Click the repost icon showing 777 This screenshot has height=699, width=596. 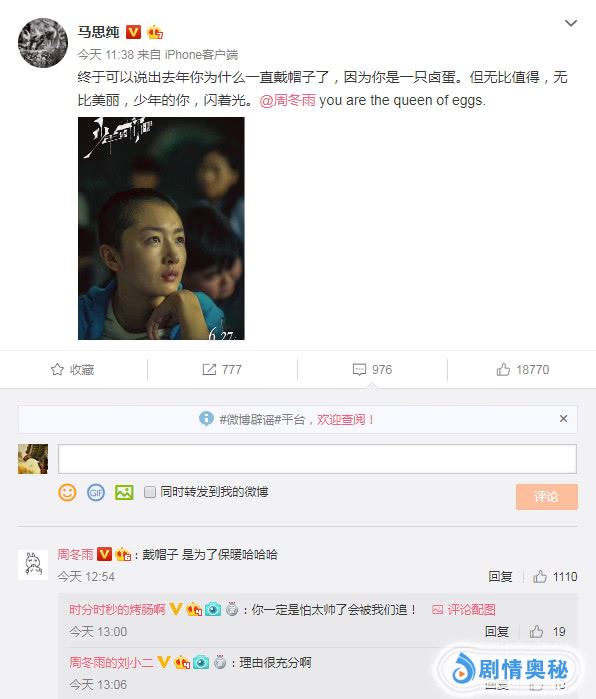(x=209, y=369)
